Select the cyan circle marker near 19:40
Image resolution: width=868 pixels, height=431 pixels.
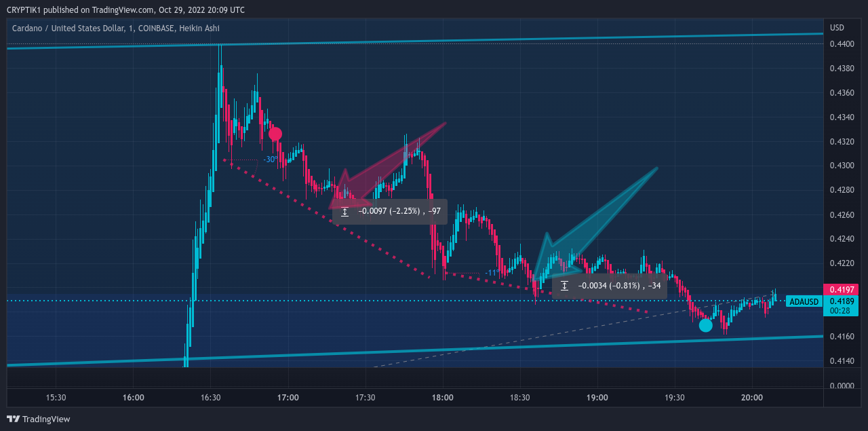tap(705, 325)
